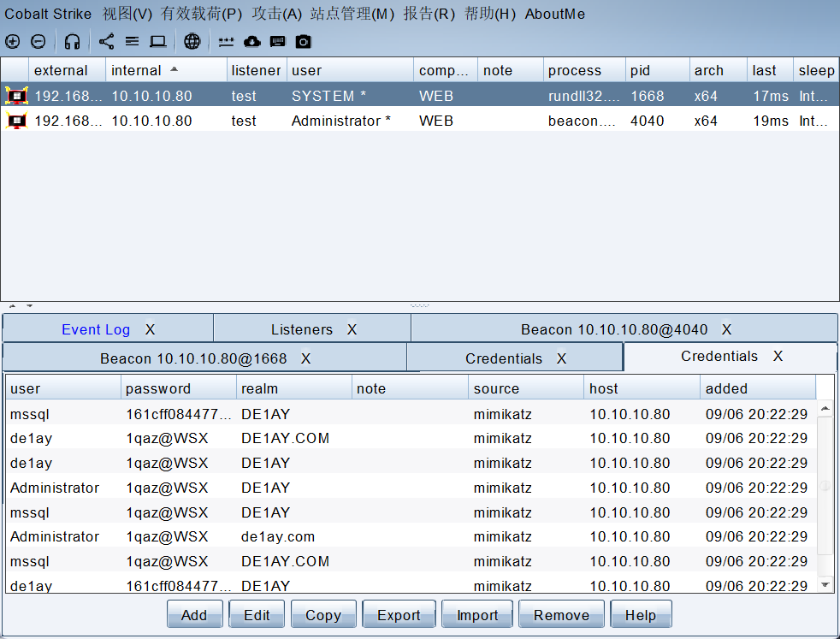Close the Beacon 10.10.10.80@1668 tab
Image resolution: width=840 pixels, height=639 pixels.
[305, 358]
